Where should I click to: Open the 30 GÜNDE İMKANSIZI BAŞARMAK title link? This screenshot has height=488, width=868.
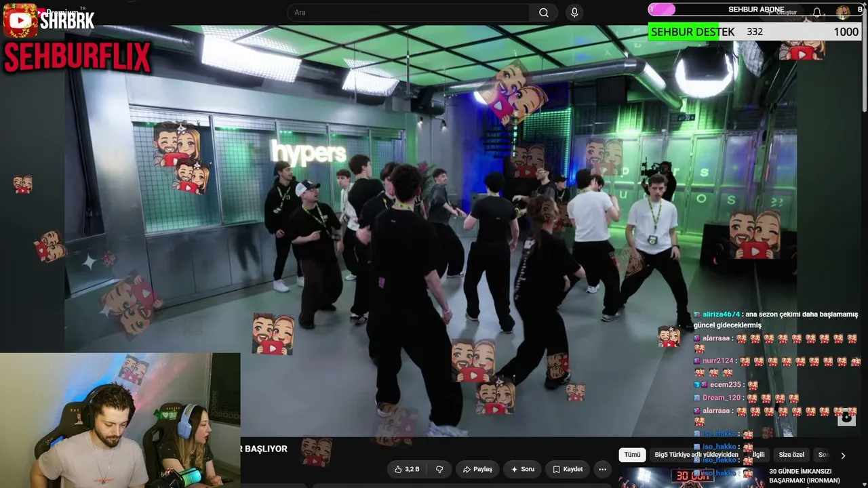(x=804, y=476)
